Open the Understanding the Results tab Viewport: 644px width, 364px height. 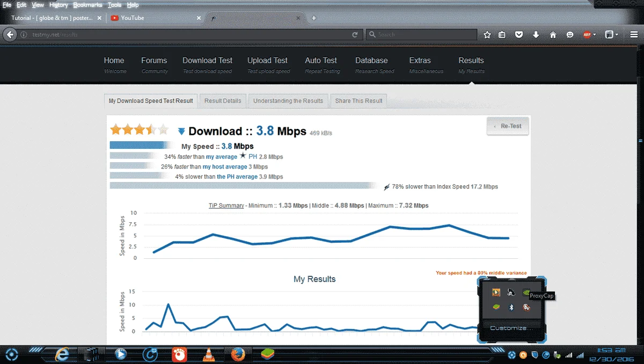(x=288, y=100)
